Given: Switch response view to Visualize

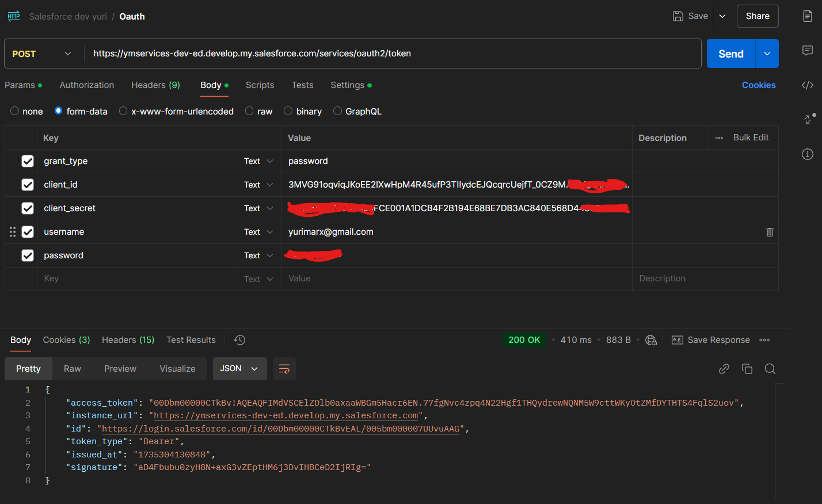Looking at the screenshot, I should tap(177, 369).
